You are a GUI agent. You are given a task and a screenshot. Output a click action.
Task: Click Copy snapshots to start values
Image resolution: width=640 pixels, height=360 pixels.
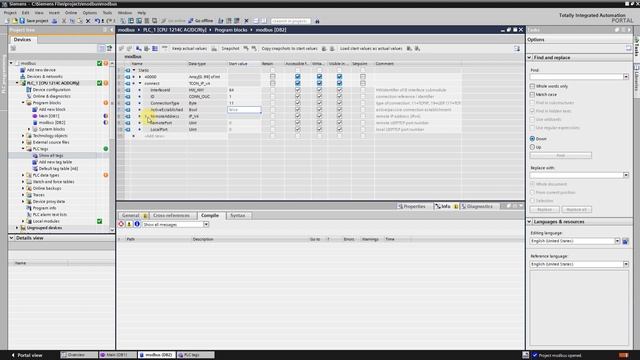pos(289,49)
